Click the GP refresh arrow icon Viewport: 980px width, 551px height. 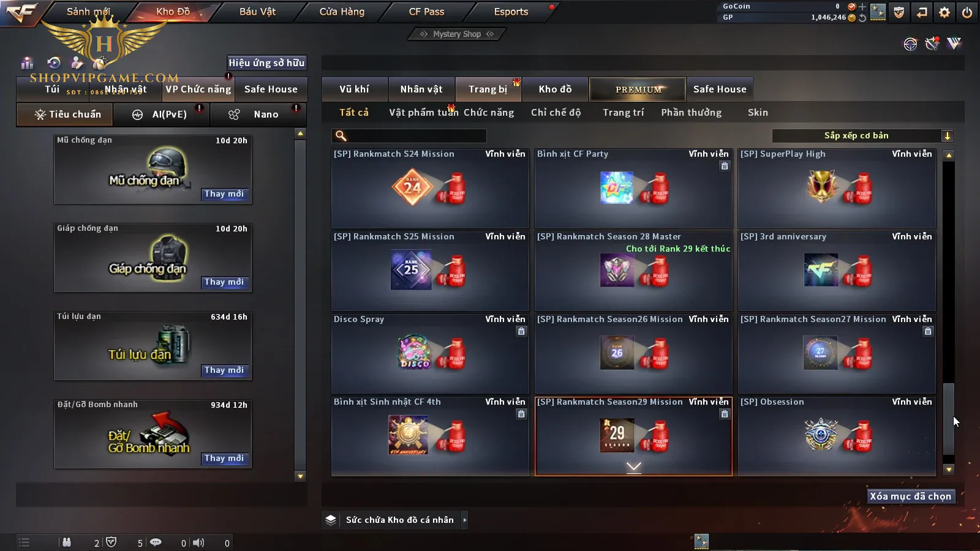(862, 18)
